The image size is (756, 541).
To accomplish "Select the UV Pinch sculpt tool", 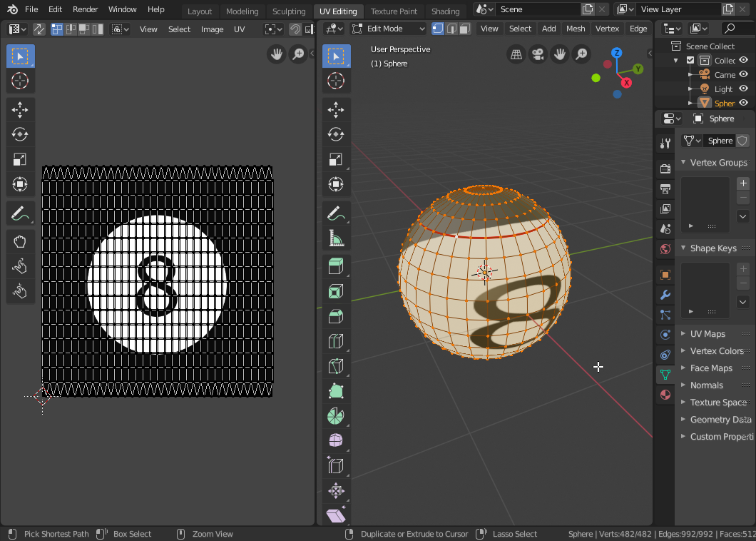I will tap(20, 291).
